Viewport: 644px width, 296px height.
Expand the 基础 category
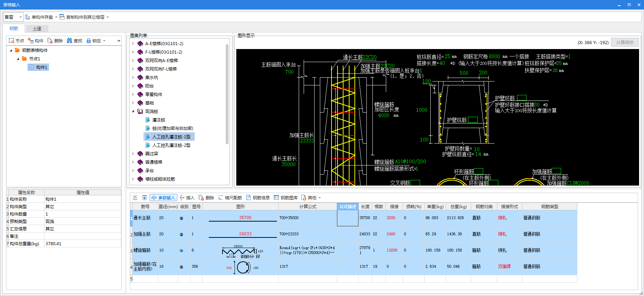pyautogui.click(x=133, y=103)
